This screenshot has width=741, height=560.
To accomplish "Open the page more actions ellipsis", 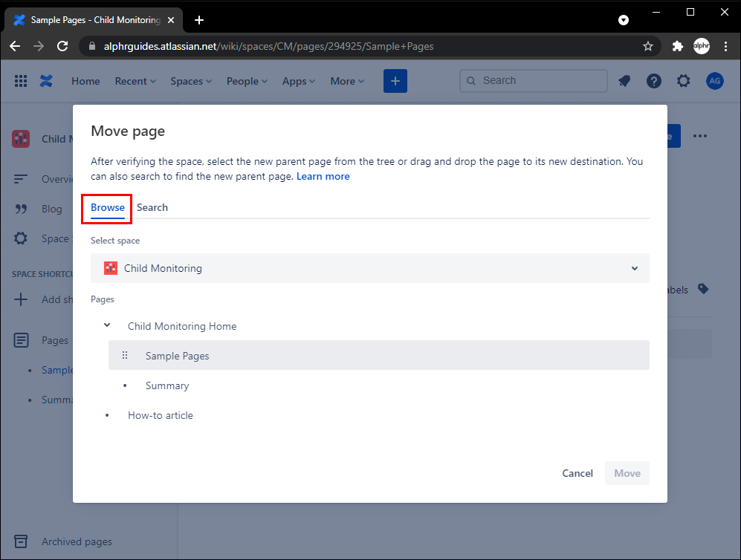I will point(700,136).
